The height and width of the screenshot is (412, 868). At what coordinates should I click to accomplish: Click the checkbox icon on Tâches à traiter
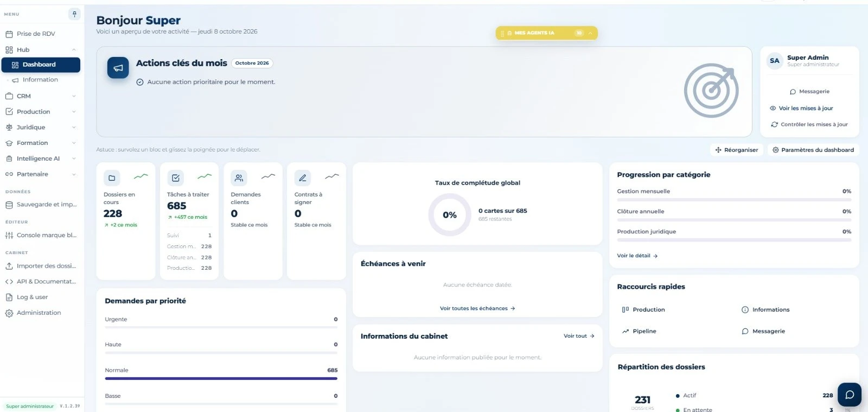(x=175, y=178)
